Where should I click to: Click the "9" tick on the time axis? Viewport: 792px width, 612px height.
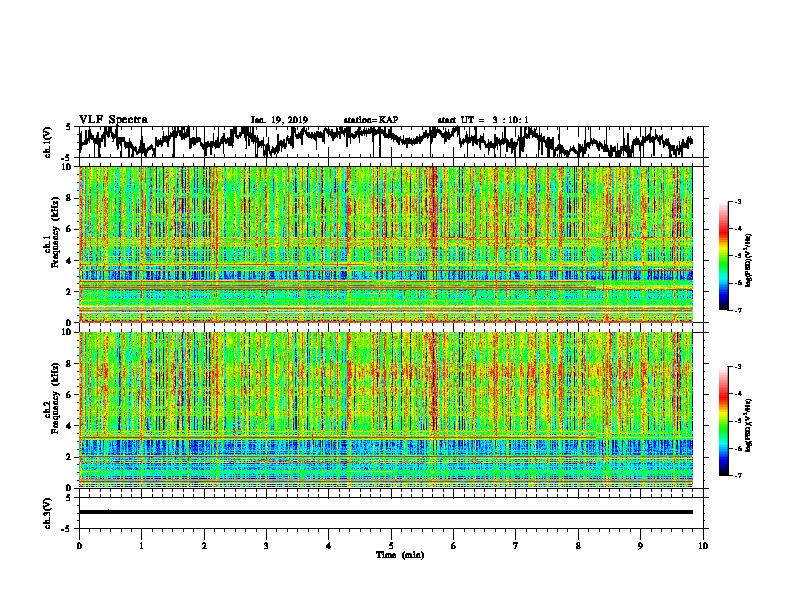[640, 546]
